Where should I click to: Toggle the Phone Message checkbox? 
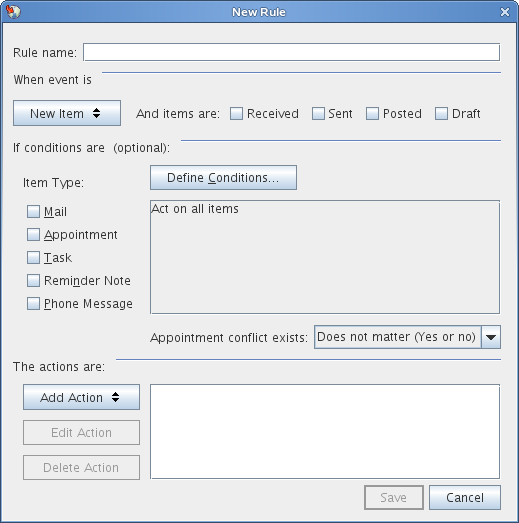(x=33, y=304)
